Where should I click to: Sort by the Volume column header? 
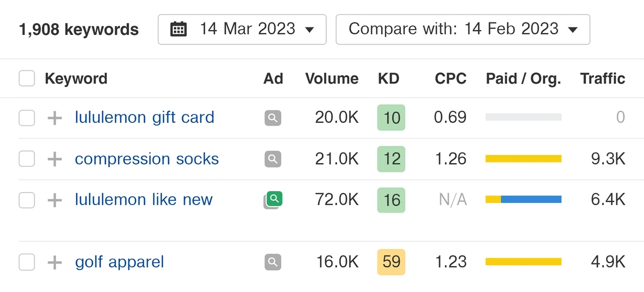(332, 78)
